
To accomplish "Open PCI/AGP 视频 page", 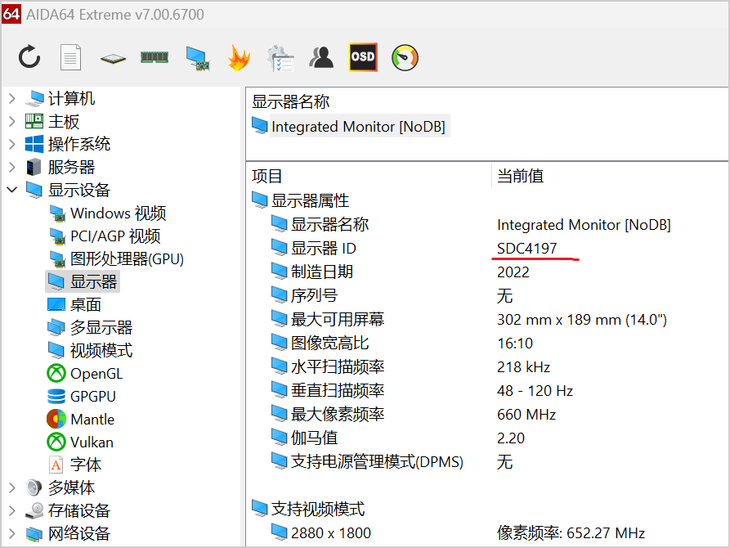I will (115, 236).
